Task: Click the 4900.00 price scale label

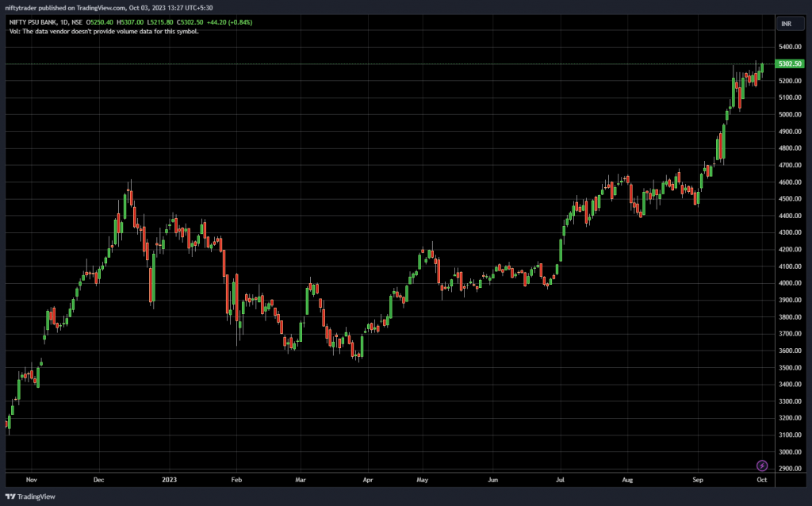Action: coord(790,132)
